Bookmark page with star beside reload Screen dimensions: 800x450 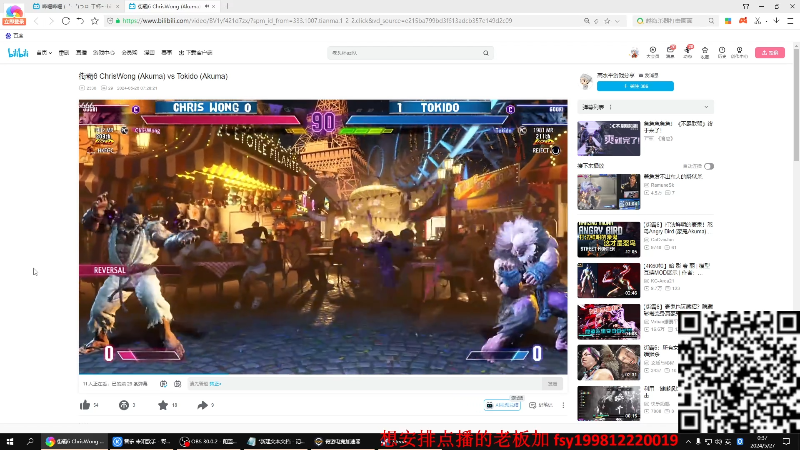point(95,21)
